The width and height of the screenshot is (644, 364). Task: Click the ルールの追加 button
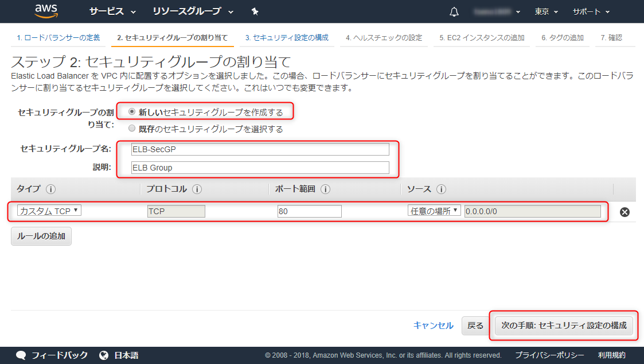[41, 236]
